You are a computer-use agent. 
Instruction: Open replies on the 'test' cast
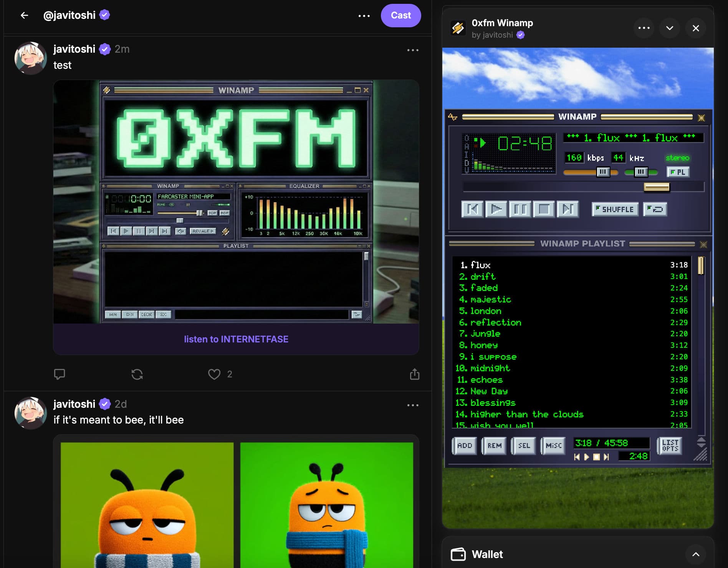pos(60,374)
